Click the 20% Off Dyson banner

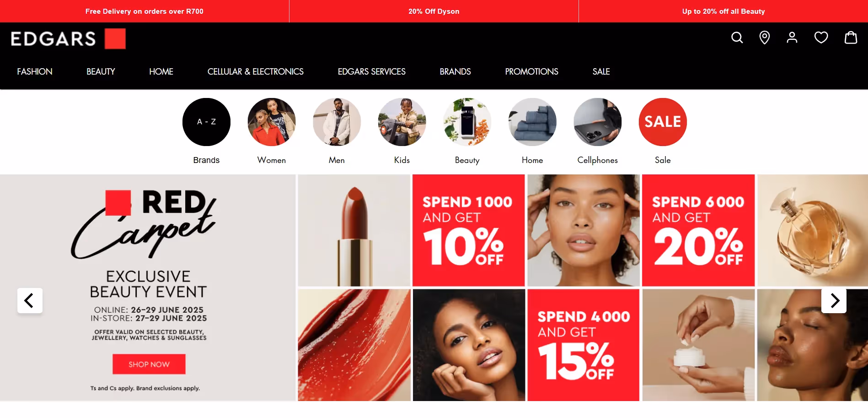(x=434, y=11)
